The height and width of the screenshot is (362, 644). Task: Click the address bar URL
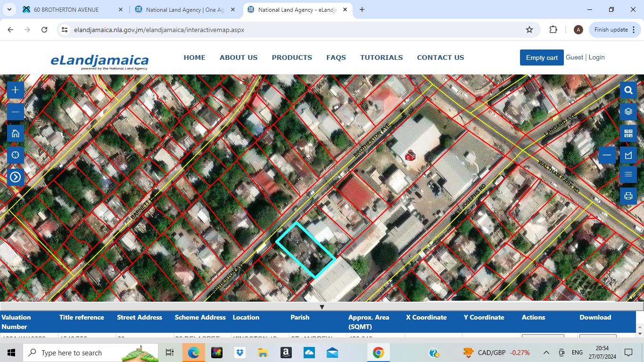point(159,30)
